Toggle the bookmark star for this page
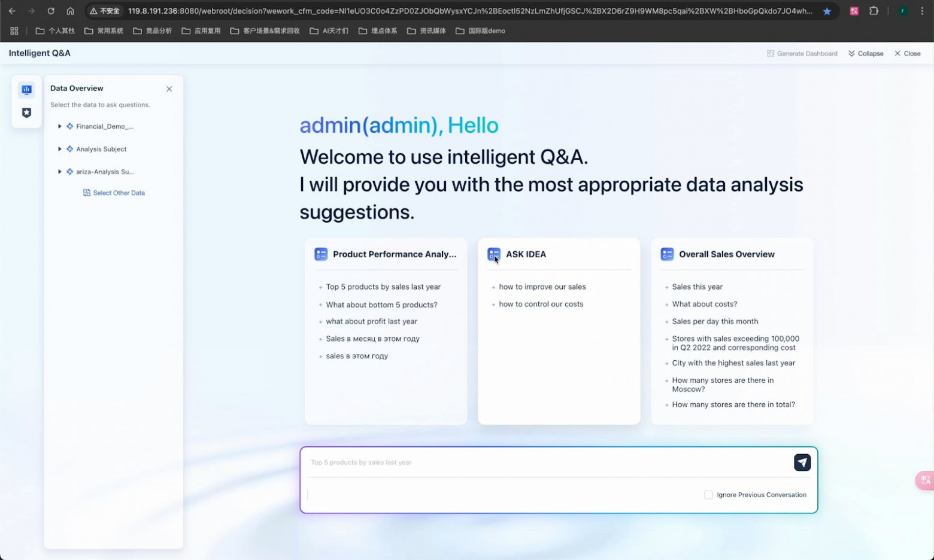This screenshot has width=934, height=560. pos(827,11)
